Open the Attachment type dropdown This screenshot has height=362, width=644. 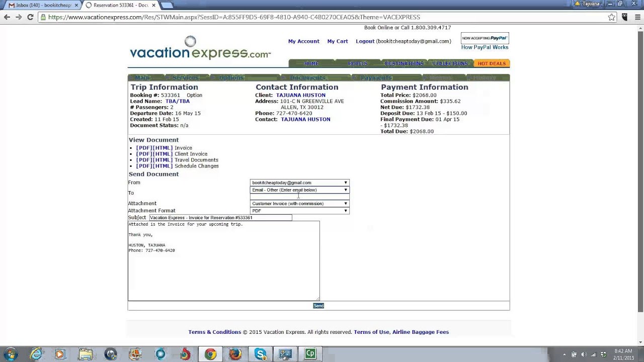299,204
